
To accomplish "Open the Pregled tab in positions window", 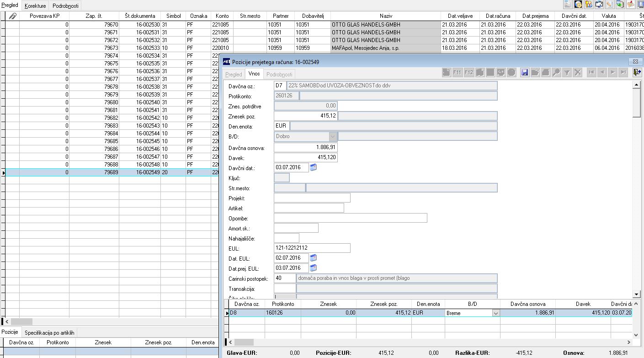I will pyautogui.click(x=234, y=74).
